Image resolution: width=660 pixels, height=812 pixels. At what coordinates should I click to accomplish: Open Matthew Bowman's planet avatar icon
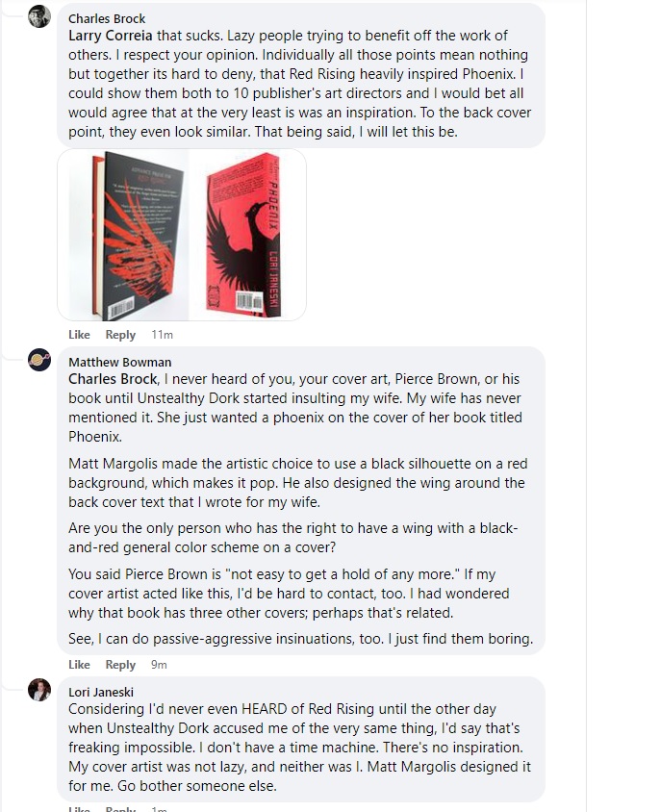(x=39, y=360)
